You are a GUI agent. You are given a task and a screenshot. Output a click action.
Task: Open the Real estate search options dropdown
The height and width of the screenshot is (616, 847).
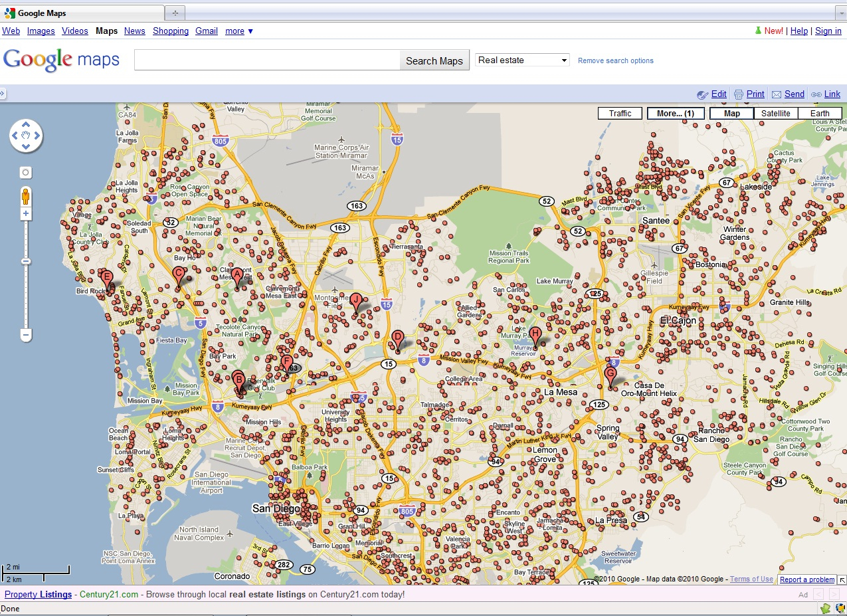[523, 60]
